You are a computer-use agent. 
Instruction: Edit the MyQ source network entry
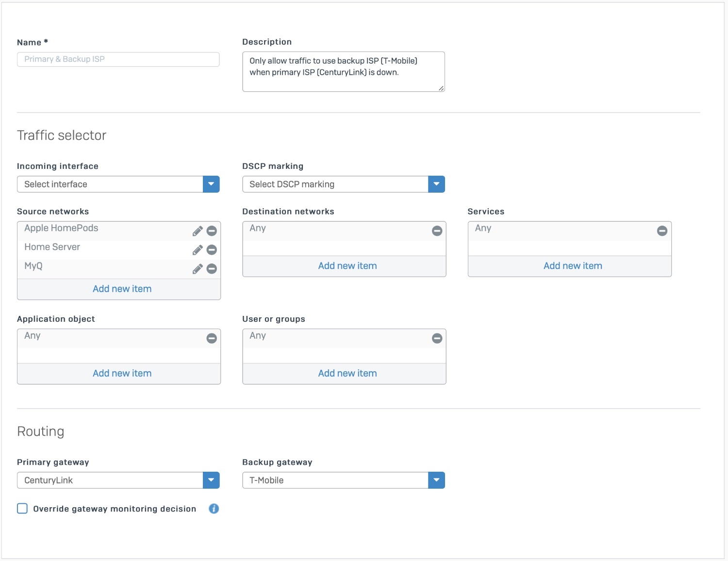198,269
